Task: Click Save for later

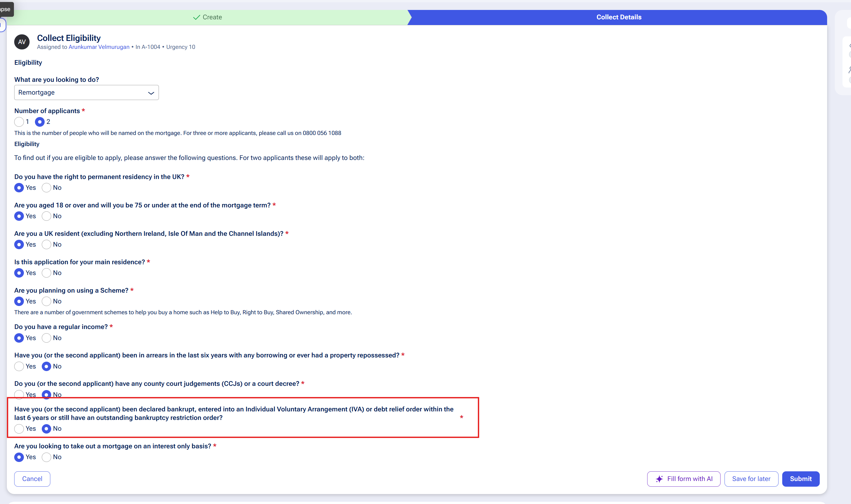Action: 751,479
